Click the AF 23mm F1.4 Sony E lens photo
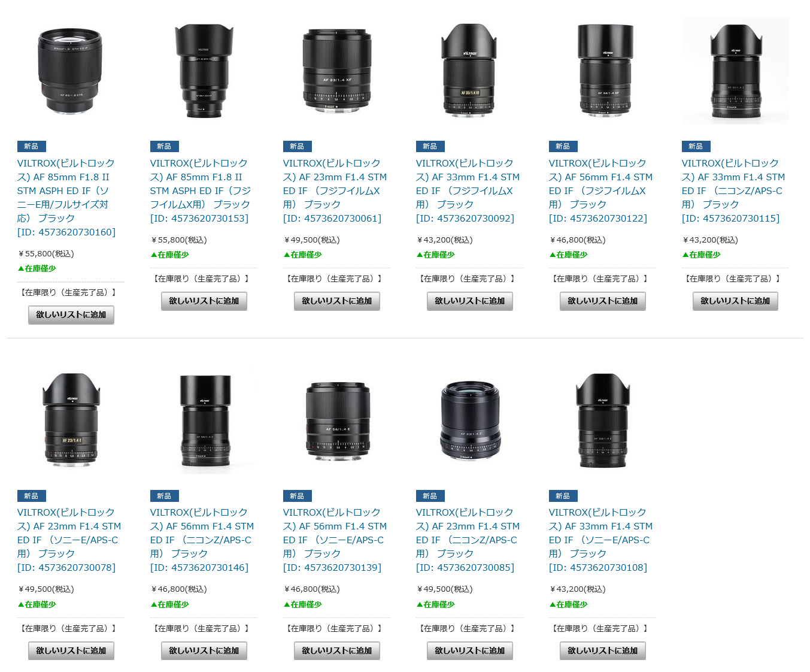The width and height of the screenshot is (810, 672). (x=71, y=420)
